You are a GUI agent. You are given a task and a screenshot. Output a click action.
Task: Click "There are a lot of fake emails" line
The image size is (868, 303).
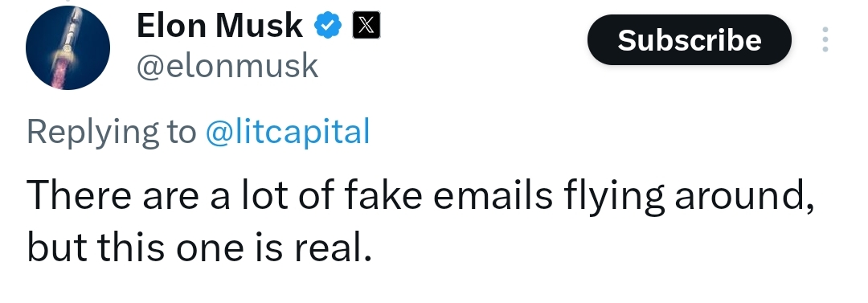coord(289,195)
